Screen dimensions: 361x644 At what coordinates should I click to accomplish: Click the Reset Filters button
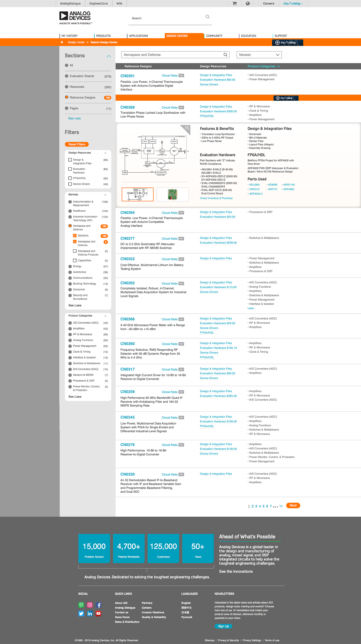click(77, 144)
